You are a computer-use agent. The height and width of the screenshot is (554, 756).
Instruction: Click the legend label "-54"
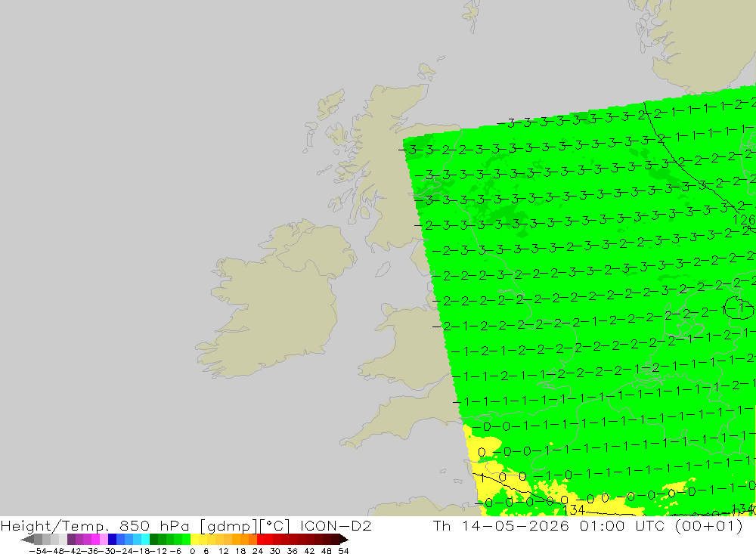click(x=38, y=551)
